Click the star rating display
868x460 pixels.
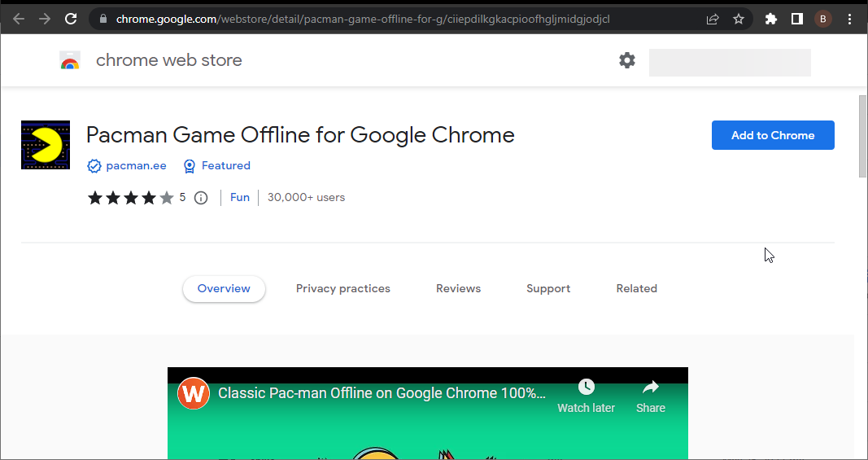(x=131, y=198)
